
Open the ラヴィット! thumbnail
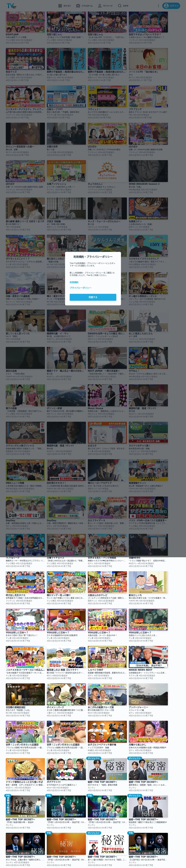(x=107, y=96)
